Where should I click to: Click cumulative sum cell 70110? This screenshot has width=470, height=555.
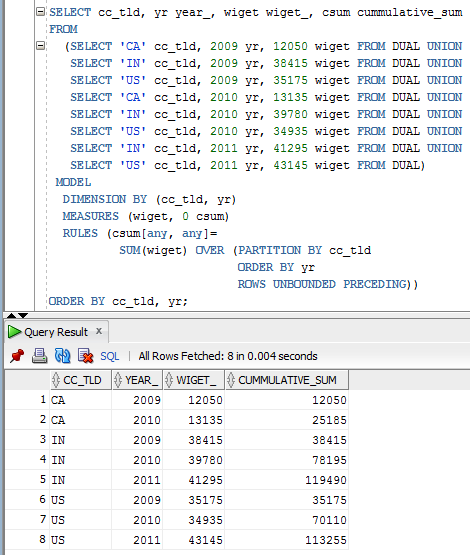[x=287, y=520]
